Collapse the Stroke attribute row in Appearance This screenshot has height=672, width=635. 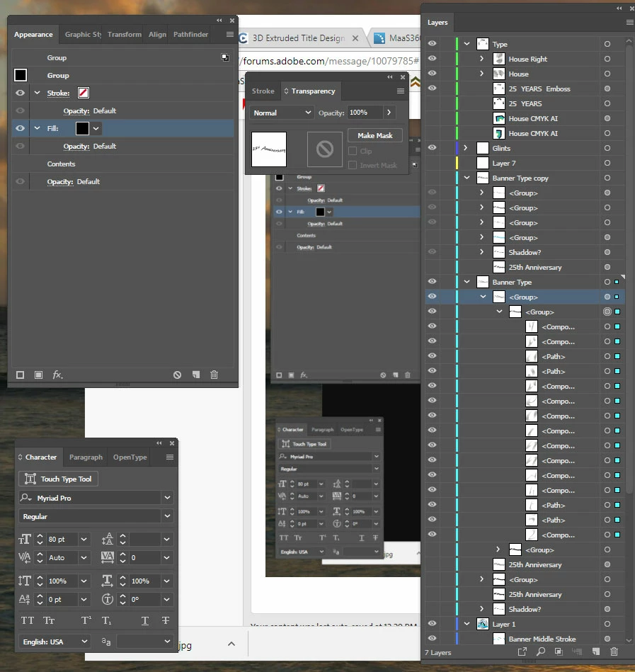click(x=38, y=93)
